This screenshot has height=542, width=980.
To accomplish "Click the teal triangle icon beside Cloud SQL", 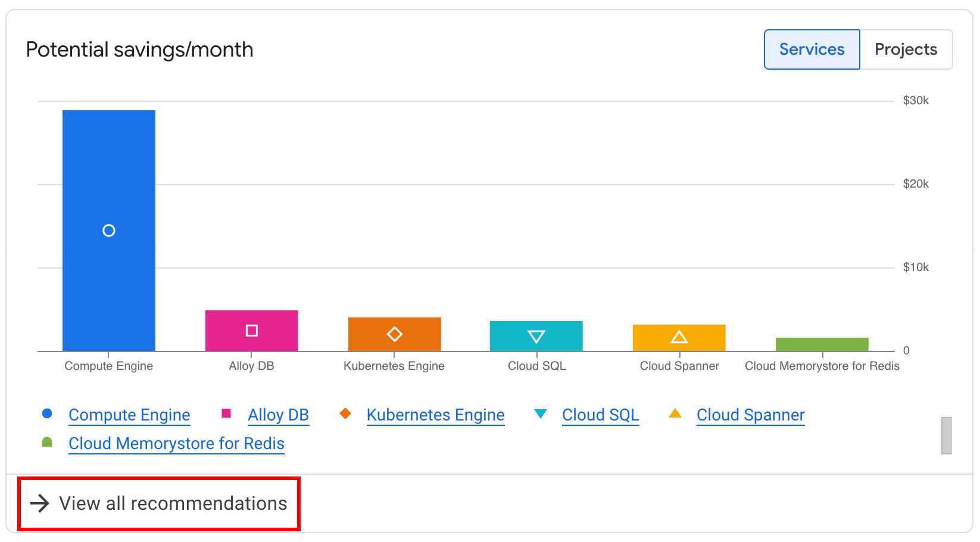I will coord(541,414).
